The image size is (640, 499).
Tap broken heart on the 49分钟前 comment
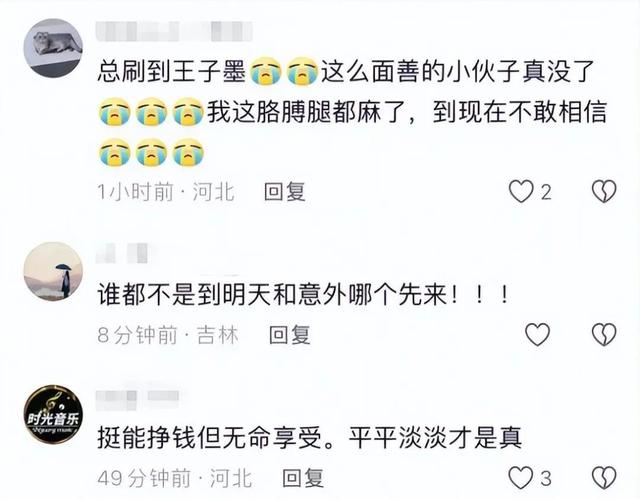coord(604,477)
